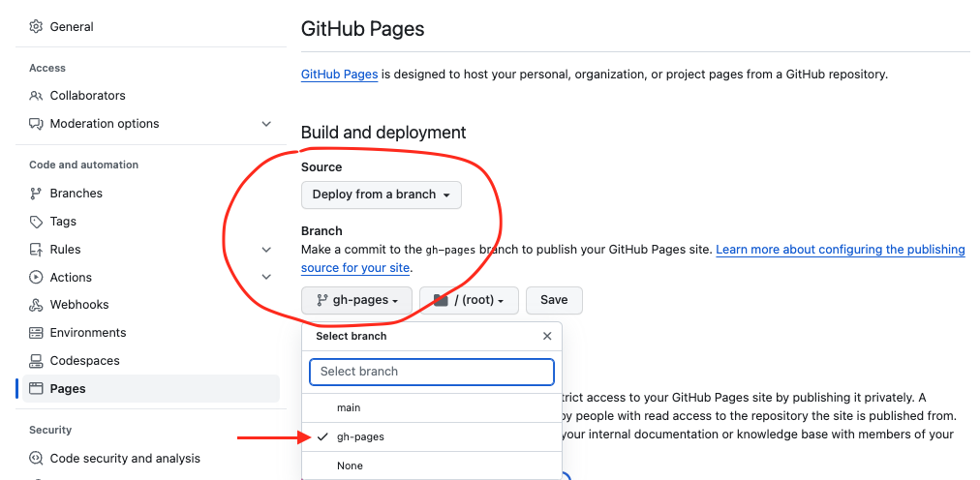Expand the Moderation options section

pos(266,124)
